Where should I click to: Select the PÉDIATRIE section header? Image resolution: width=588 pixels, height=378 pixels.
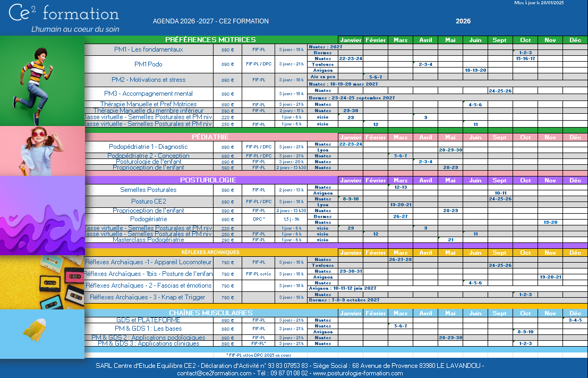click(210, 137)
